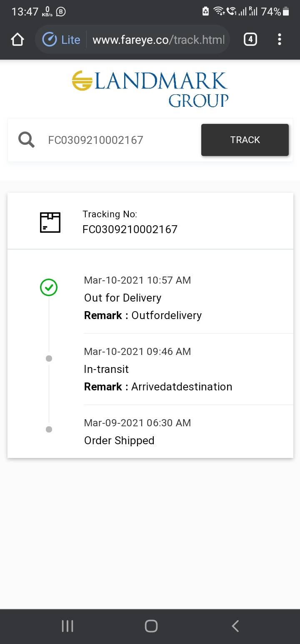Screen dimensions: 300x644
Task: Select the Out for Delivery status entry
Action: (x=122, y=298)
